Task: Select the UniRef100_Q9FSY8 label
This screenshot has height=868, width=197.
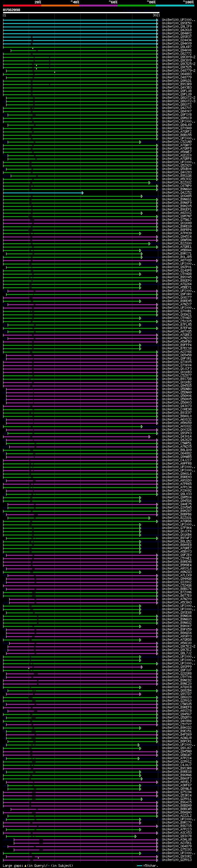Action: tap(177, 115)
